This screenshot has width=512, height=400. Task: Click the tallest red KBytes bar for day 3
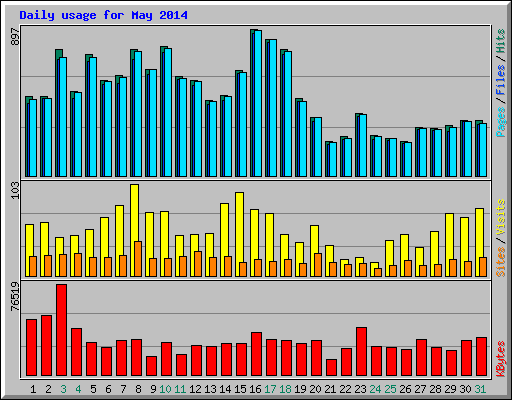(62, 330)
